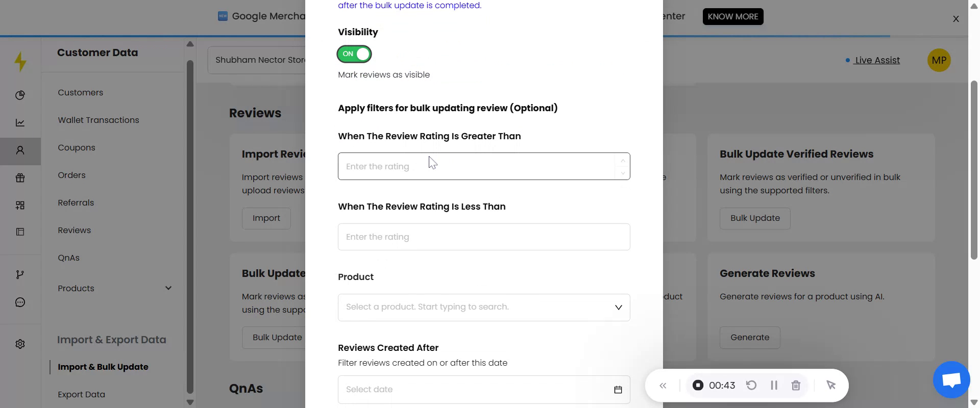The image size is (980, 408).
Task: Open the settings gear icon
Action: [20, 344]
